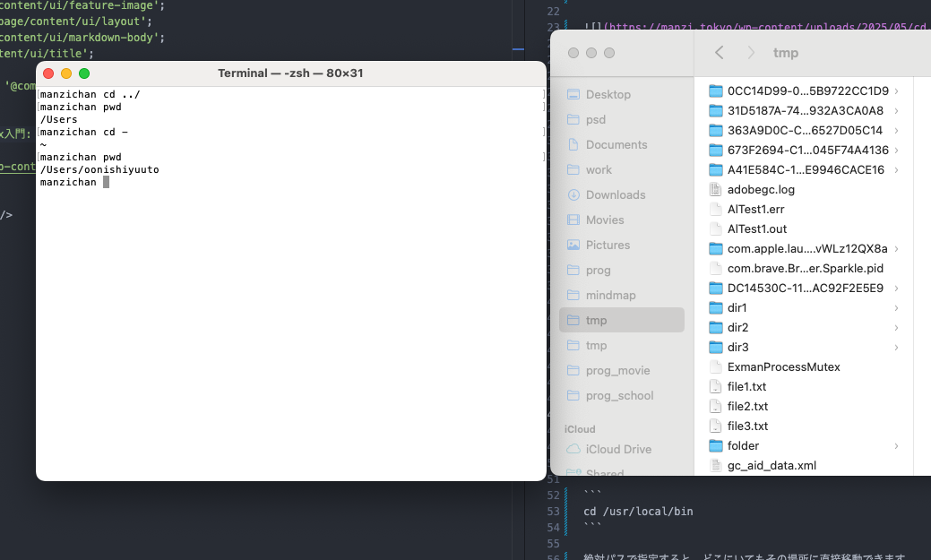
Task: Expand the DC14530C folder chevron
Action: [897, 288]
